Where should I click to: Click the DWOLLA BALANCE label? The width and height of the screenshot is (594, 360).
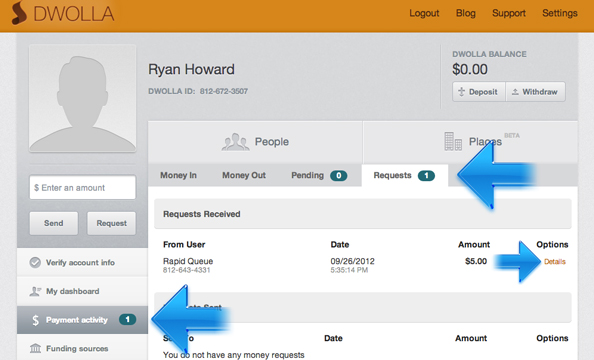click(489, 54)
